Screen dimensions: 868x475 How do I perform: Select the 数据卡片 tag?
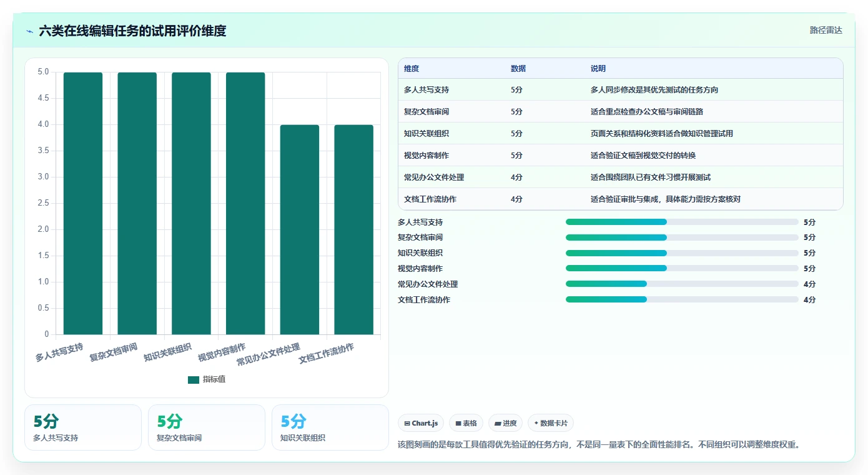[550, 423]
